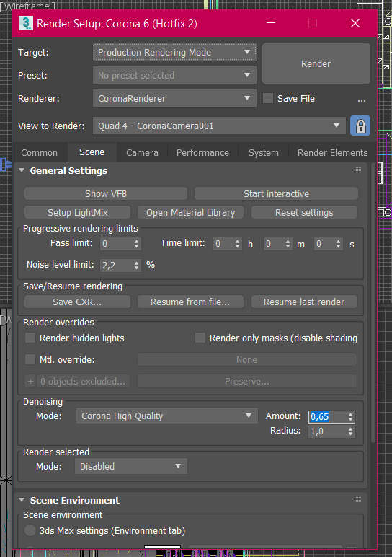
Task: Minimize the Render Setup window
Action: tap(271, 23)
